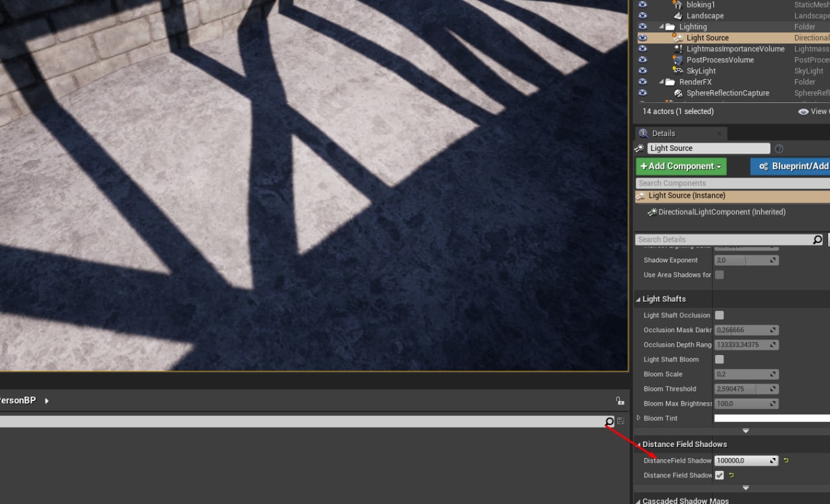Click the Bloom Tint white color swatch
The width and height of the screenshot is (830, 504).
772,418
